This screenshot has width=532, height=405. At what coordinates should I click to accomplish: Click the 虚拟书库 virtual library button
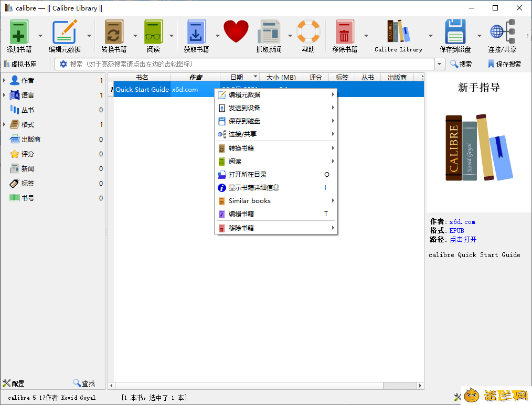(20, 64)
